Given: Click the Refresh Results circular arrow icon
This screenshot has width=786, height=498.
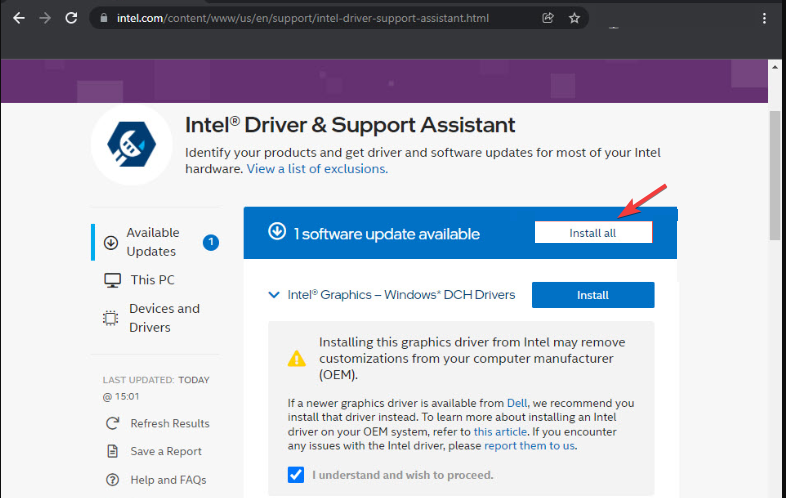Looking at the screenshot, I should [112, 423].
